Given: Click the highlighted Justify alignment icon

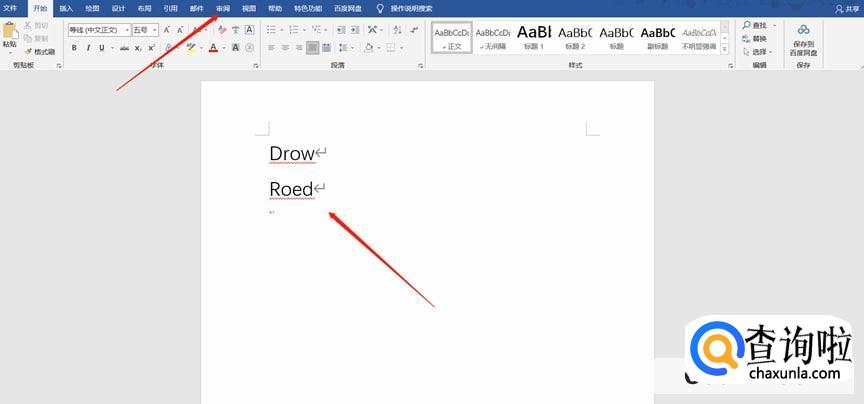Looking at the screenshot, I should (x=313, y=48).
